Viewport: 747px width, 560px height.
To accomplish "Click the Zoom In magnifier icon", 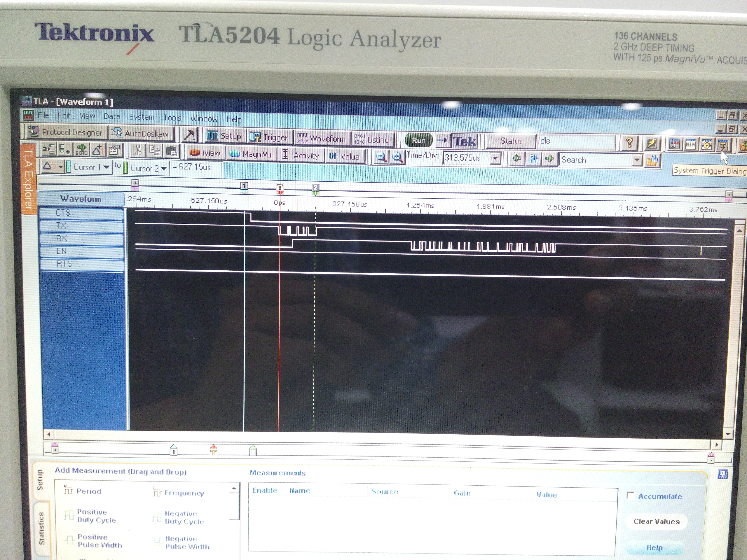I will click(x=397, y=157).
